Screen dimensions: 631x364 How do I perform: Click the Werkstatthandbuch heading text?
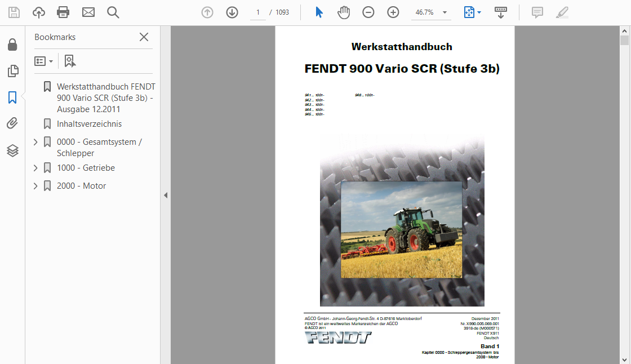coord(402,47)
